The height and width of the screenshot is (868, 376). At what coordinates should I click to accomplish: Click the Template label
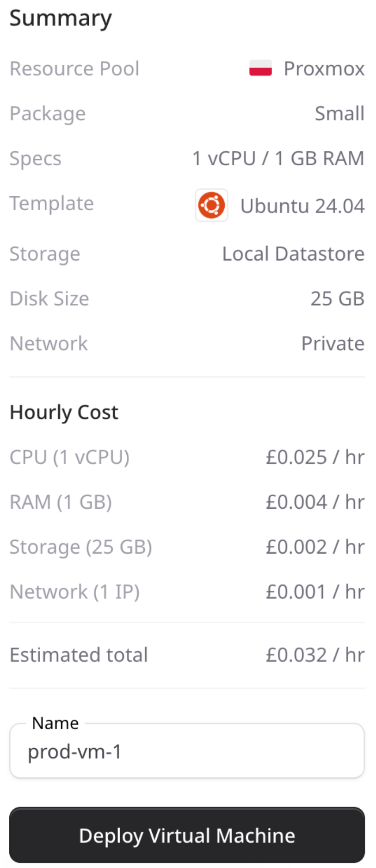(x=52, y=203)
